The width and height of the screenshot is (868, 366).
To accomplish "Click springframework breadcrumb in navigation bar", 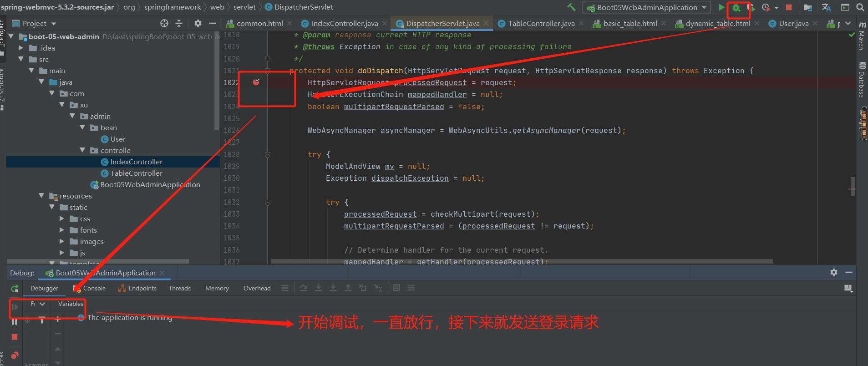I will pos(173,7).
